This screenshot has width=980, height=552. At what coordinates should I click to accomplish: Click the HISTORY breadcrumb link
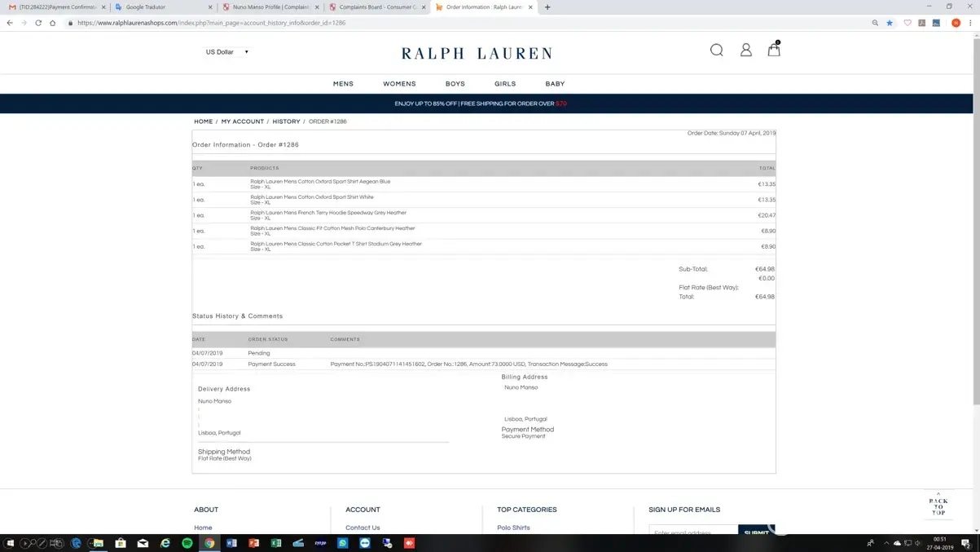(x=286, y=121)
